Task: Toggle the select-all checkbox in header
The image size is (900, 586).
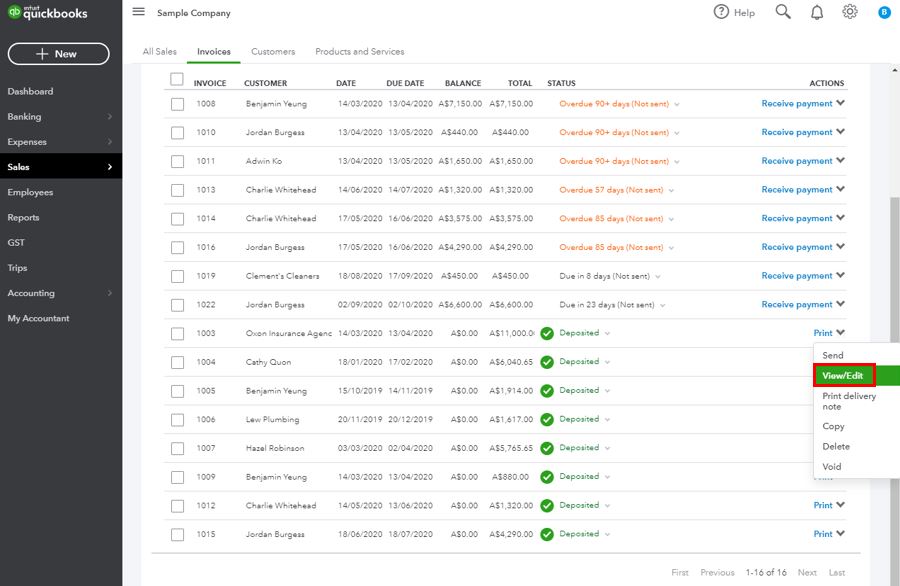Action: pos(177,79)
